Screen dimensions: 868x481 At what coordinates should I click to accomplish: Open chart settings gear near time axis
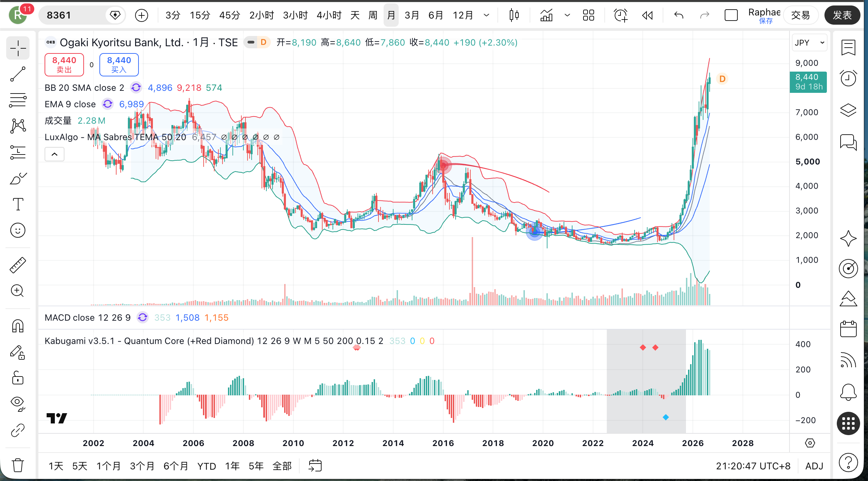click(810, 443)
